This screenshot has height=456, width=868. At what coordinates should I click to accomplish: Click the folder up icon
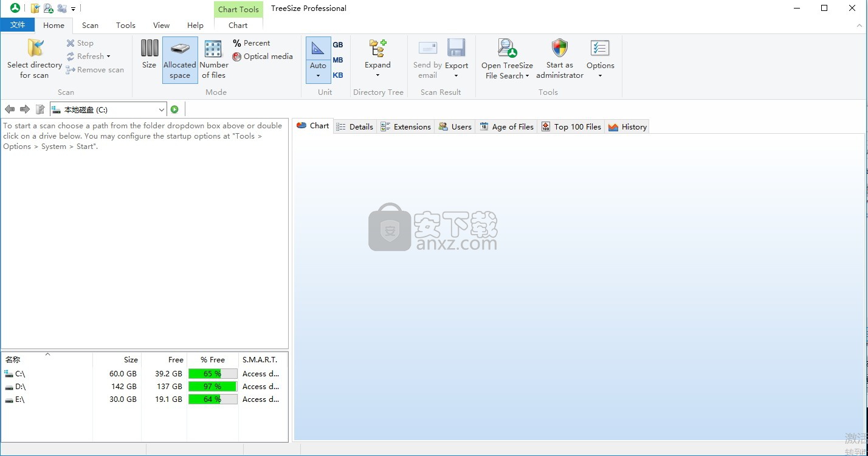pyautogui.click(x=40, y=109)
